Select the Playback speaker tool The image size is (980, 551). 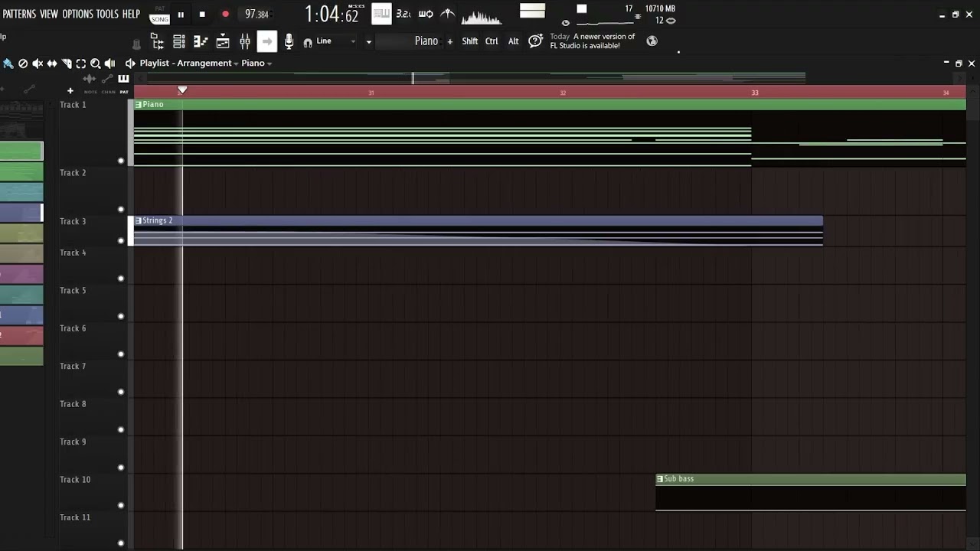(109, 64)
